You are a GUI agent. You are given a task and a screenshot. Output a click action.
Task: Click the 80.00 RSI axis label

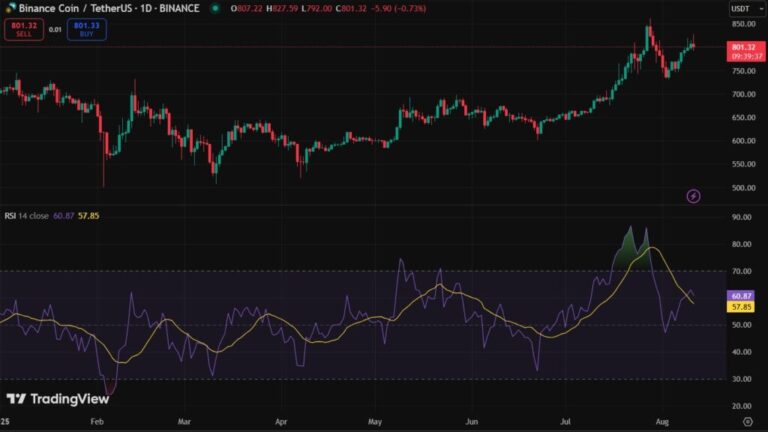pyautogui.click(x=742, y=244)
